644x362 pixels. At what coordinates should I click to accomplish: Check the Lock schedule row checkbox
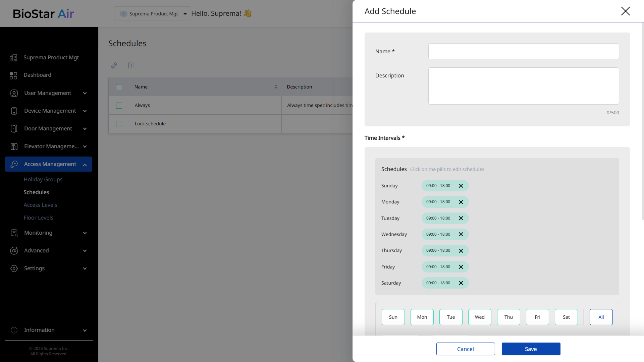point(119,124)
